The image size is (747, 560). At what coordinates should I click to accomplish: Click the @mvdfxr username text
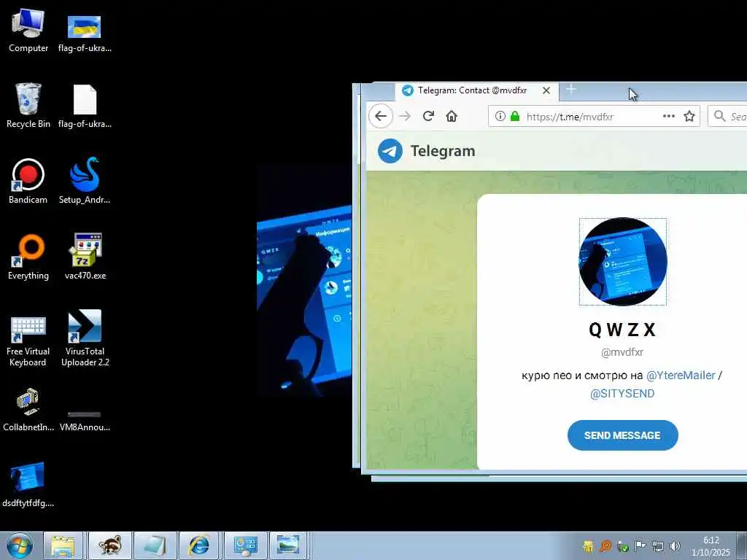[x=622, y=352]
